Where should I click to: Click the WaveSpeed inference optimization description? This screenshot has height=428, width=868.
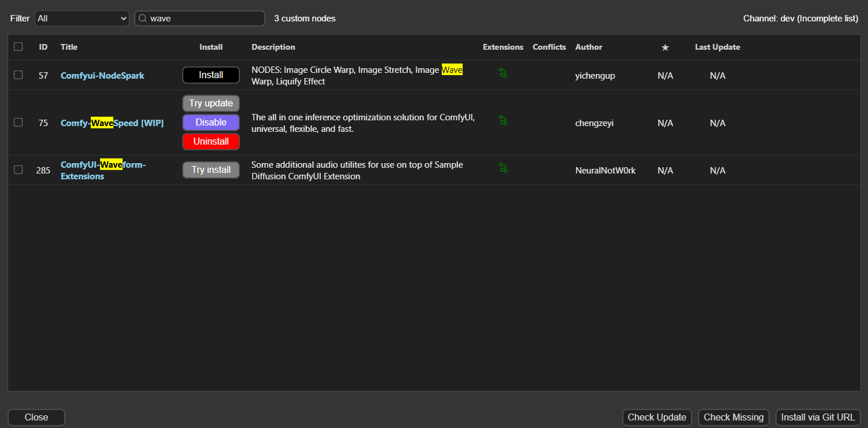point(363,123)
